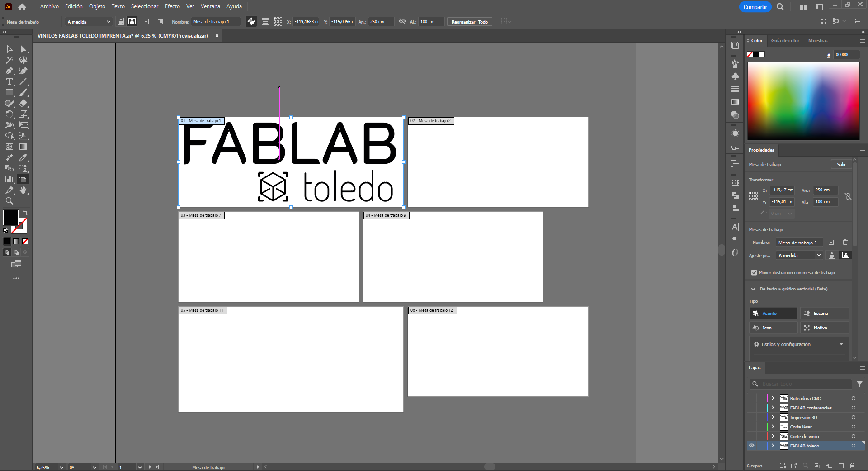Delete artboard from control bar trash
868x471 pixels.
pyautogui.click(x=160, y=22)
